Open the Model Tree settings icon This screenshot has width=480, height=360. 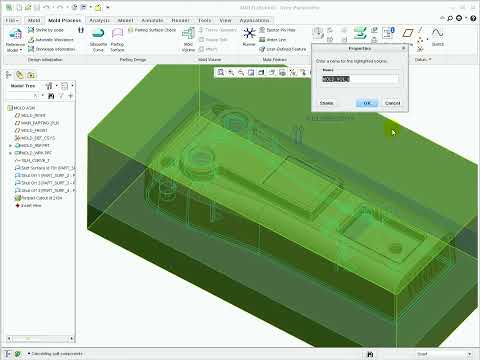pyautogui.click(x=49, y=86)
